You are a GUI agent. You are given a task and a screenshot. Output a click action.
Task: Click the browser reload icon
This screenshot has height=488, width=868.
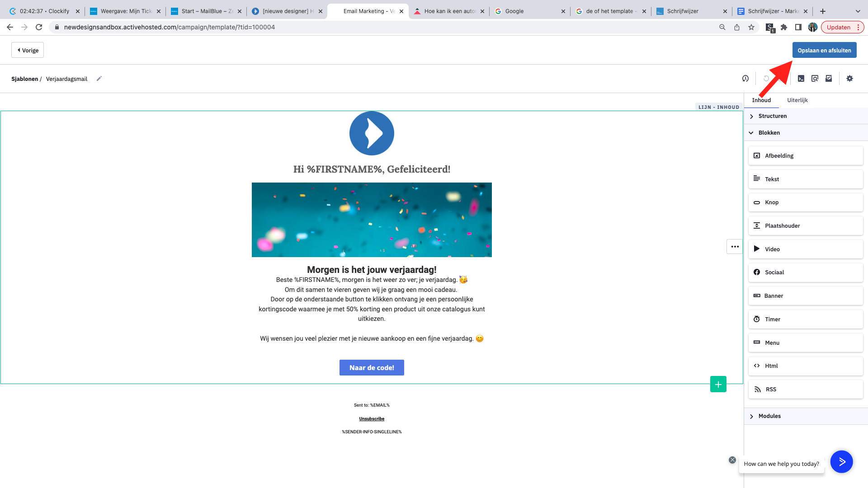[x=39, y=27]
